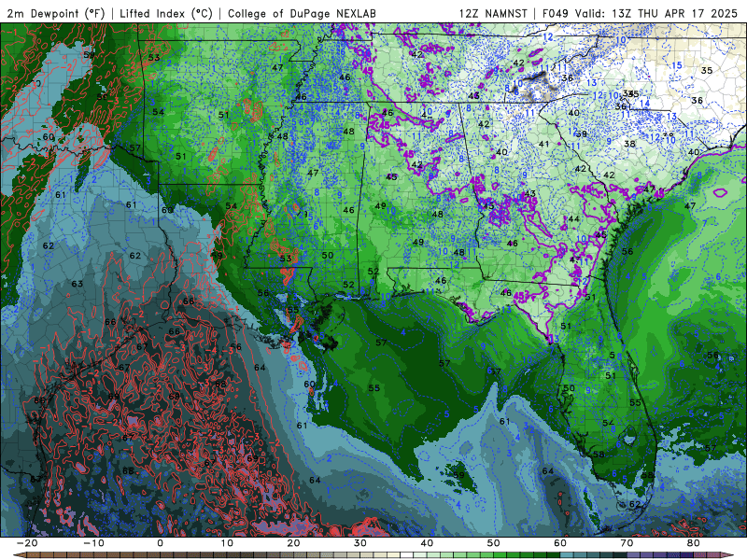
Task: Click the -10 label on the color scale
Action: click(93, 543)
